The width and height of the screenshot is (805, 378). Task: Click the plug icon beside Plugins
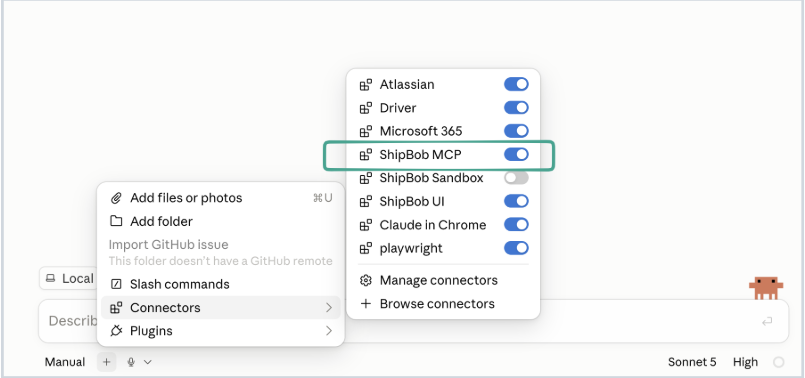(x=117, y=331)
